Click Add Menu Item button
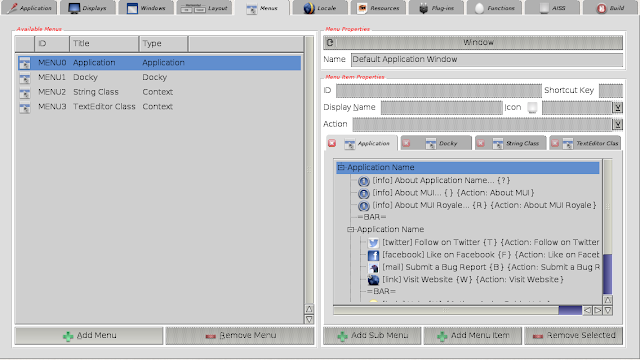The width and height of the screenshot is (640, 360). click(473, 336)
